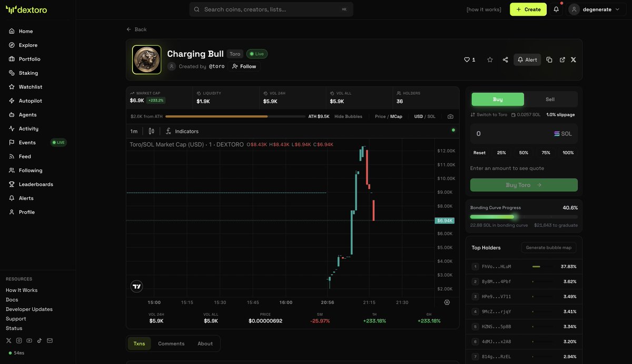Open the Indicators menu
The image size is (632, 364).
tap(182, 131)
